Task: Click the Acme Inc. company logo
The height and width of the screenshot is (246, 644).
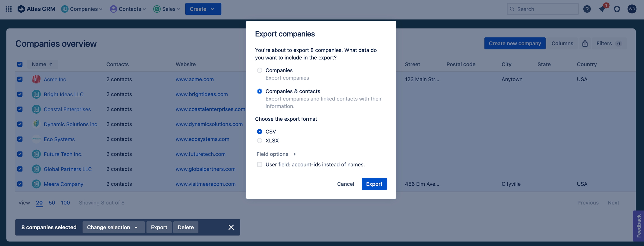Action: coord(36,79)
